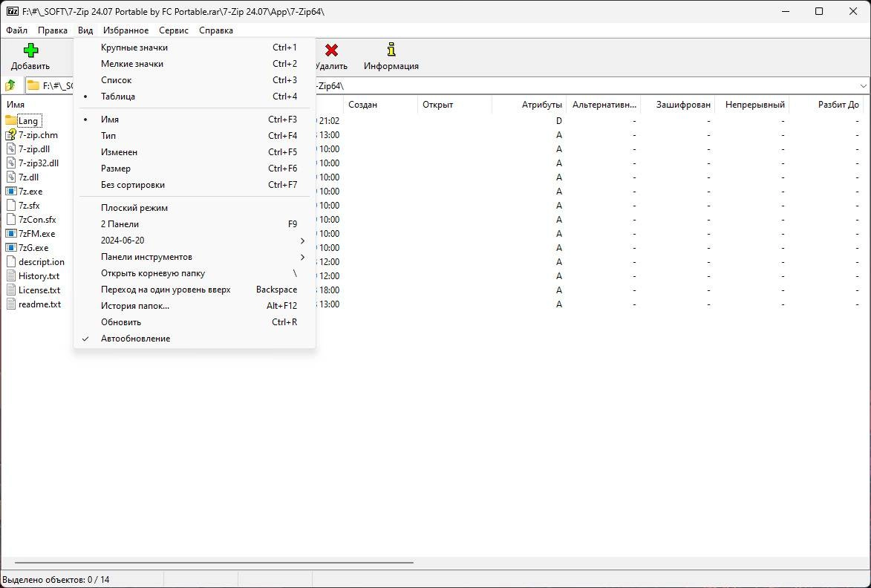
Task: Click the Attributes (Атрибуты) column header
Action: [529, 105]
